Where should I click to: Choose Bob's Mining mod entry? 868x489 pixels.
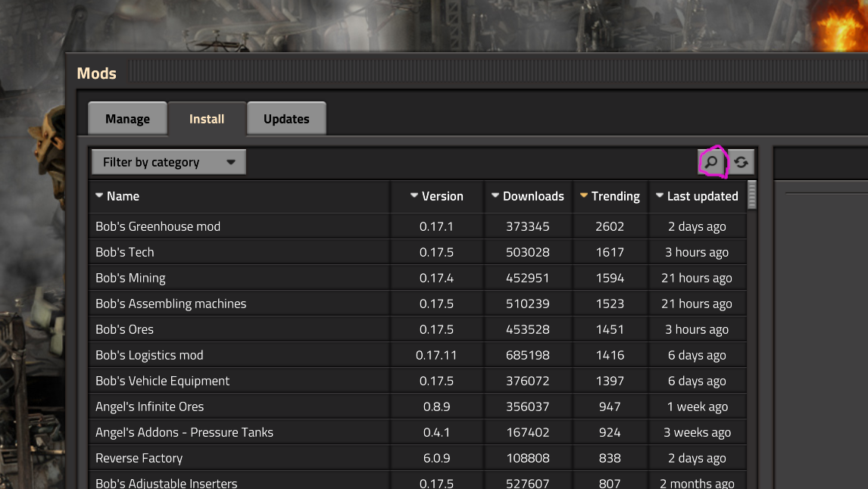point(130,278)
